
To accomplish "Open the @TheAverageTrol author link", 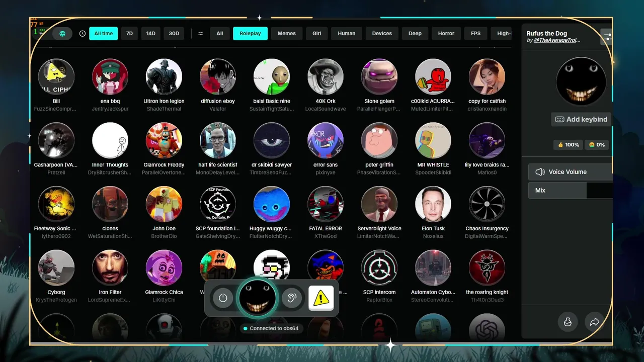I will coord(557,40).
